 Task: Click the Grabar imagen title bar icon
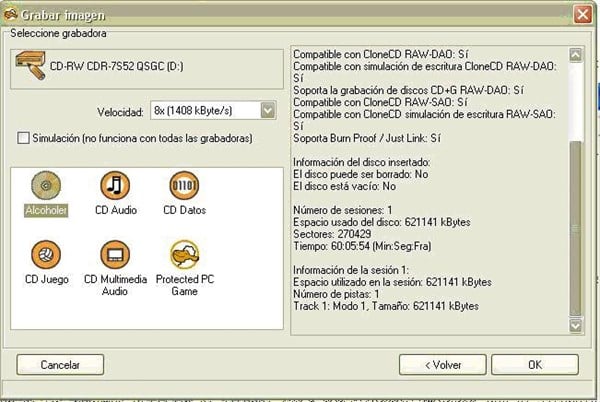pyautogui.click(x=10, y=14)
